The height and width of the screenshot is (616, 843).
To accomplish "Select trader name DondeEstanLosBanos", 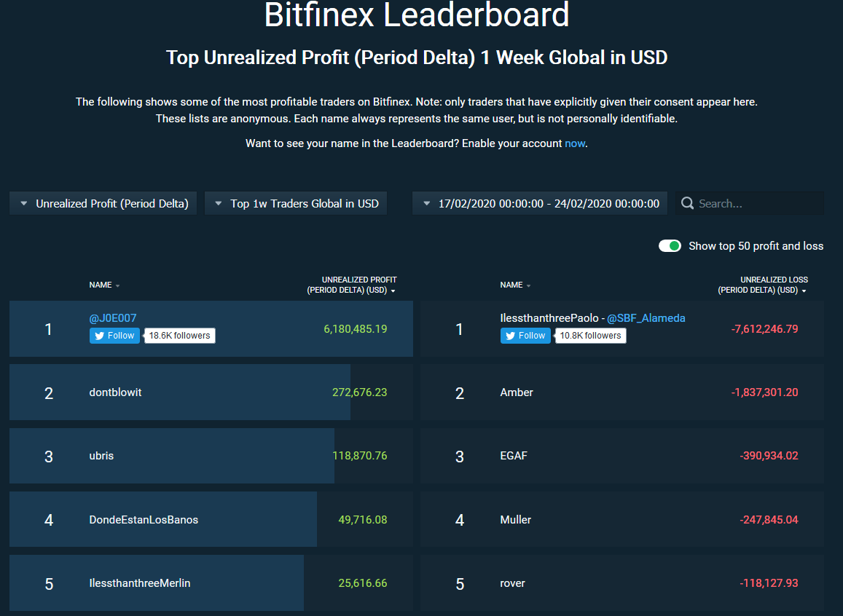I will point(144,520).
